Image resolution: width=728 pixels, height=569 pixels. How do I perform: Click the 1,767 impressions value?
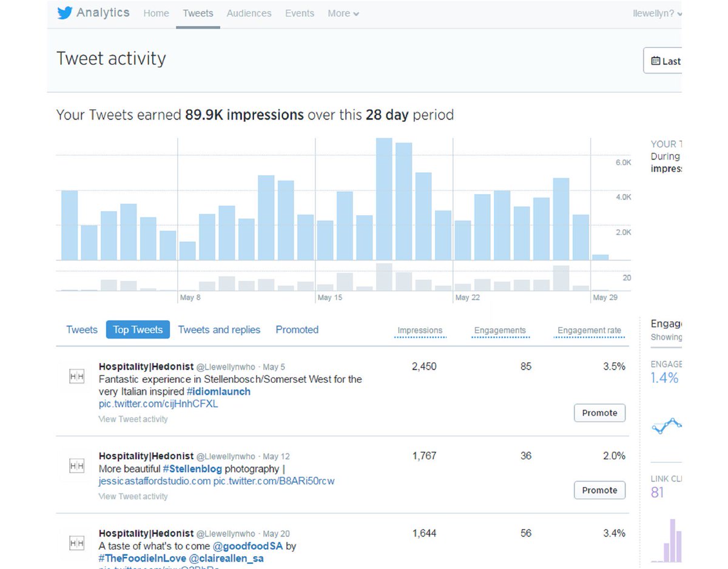tap(424, 456)
